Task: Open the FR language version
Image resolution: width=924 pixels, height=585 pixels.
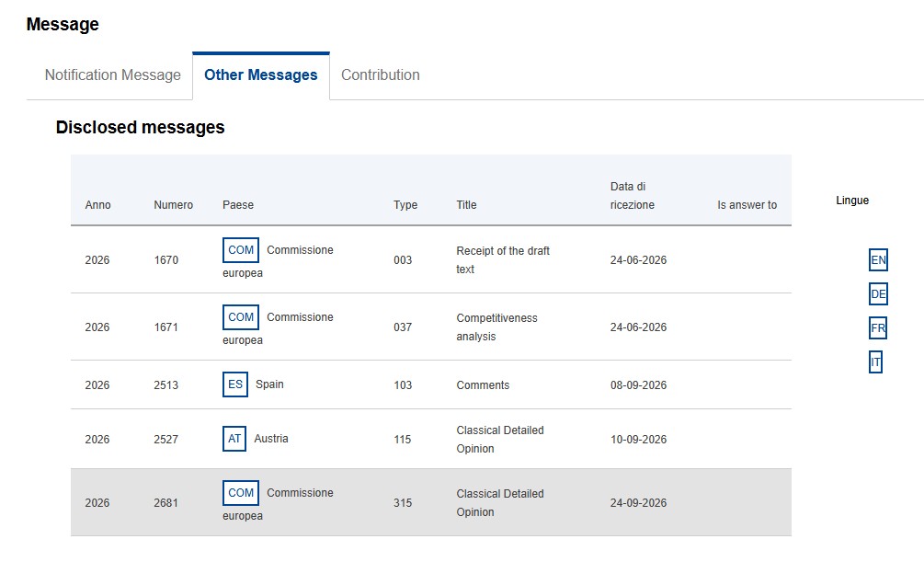Action: pyautogui.click(x=878, y=328)
